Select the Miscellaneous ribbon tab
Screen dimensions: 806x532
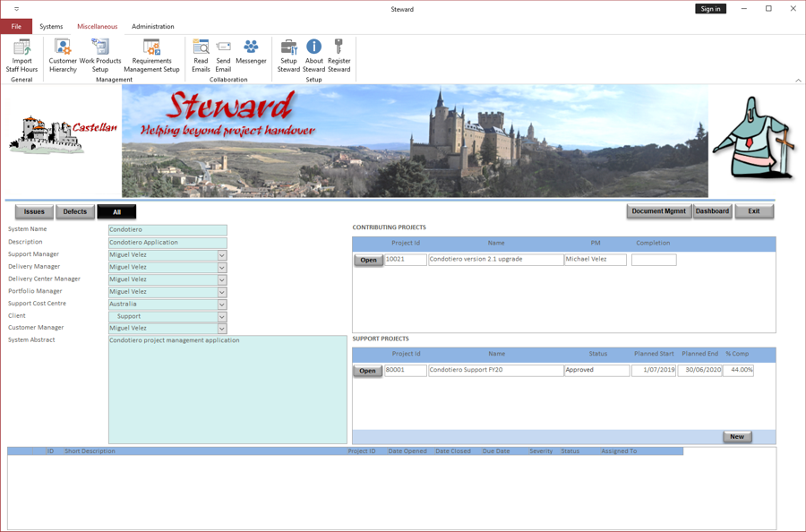[97, 26]
